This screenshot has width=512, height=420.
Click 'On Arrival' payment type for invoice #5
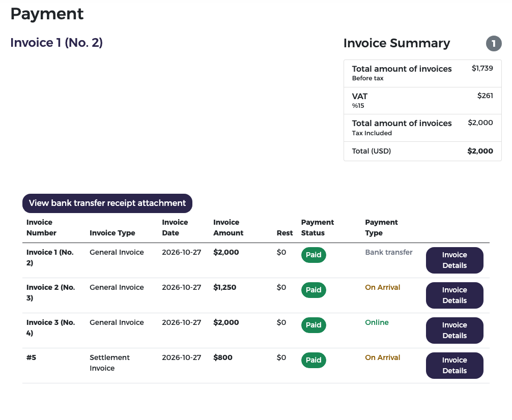pyautogui.click(x=382, y=357)
